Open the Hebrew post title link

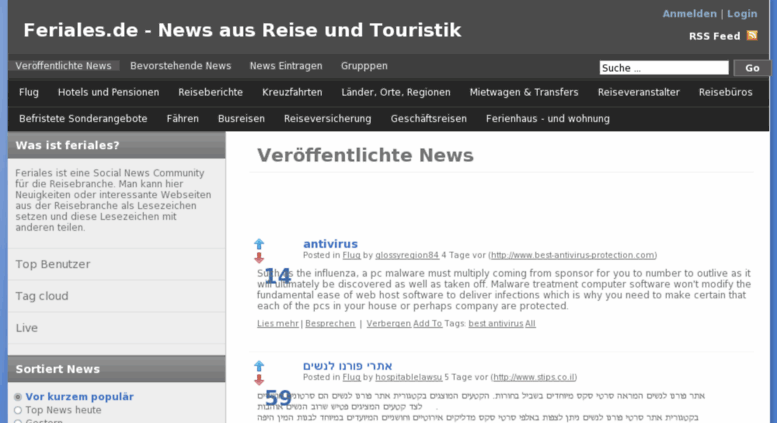347,366
